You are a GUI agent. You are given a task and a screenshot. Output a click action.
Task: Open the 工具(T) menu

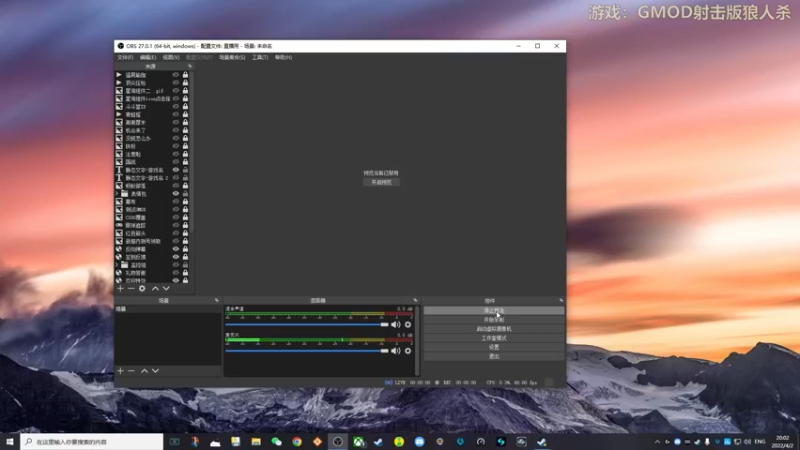(260, 58)
